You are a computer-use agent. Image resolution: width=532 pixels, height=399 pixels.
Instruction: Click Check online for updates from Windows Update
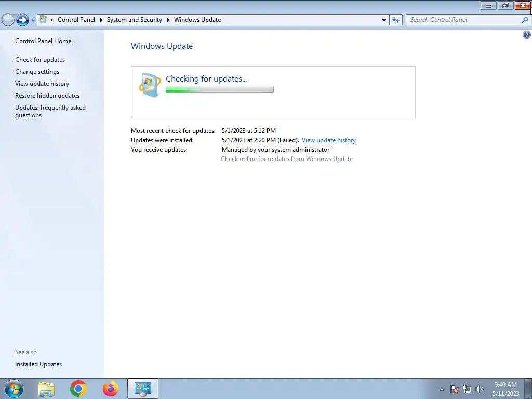coord(287,159)
